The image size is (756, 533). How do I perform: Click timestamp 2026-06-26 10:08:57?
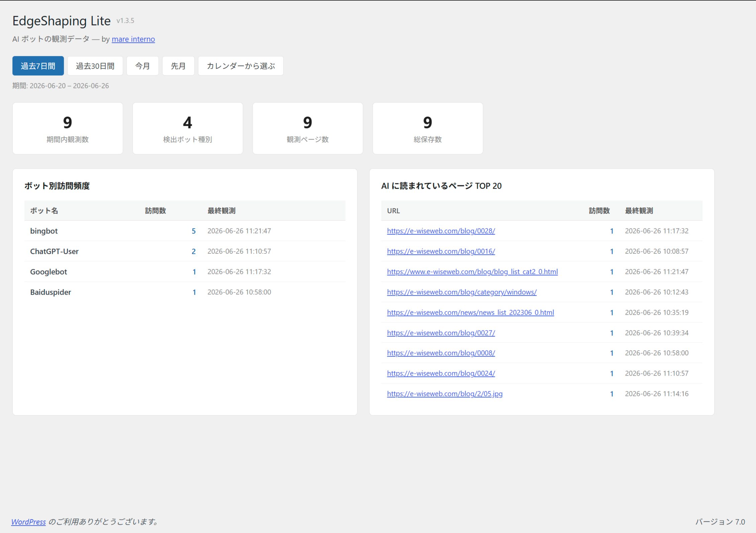[x=657, y=251]
